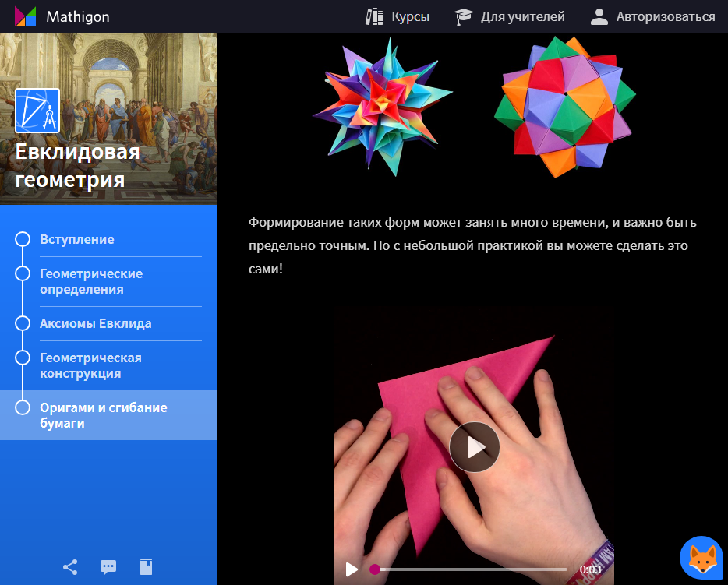The width and height of the screenshot is (728, 585).
Task: Open the fox tutor assistant icon
Action: [x=700, y=558]
